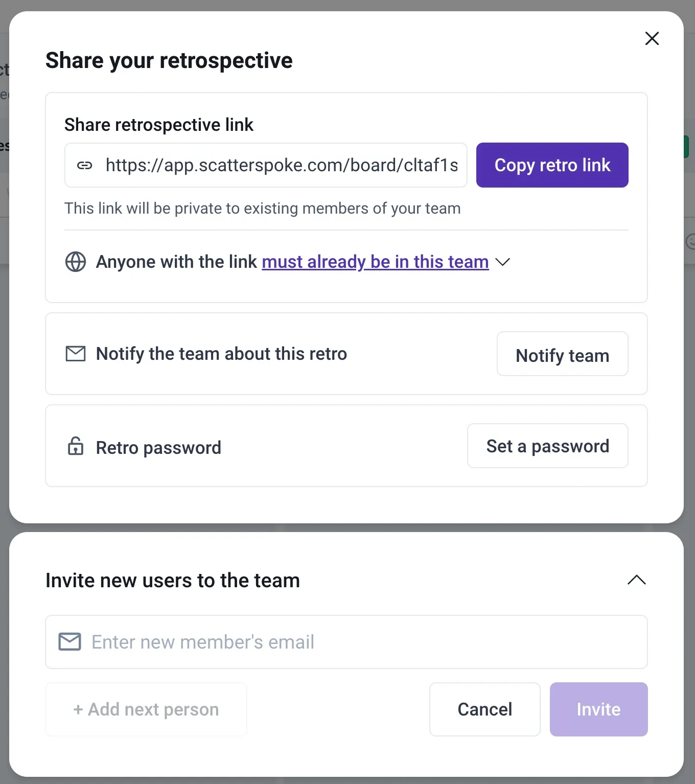Click the Invite button

[x=598, y=709]
